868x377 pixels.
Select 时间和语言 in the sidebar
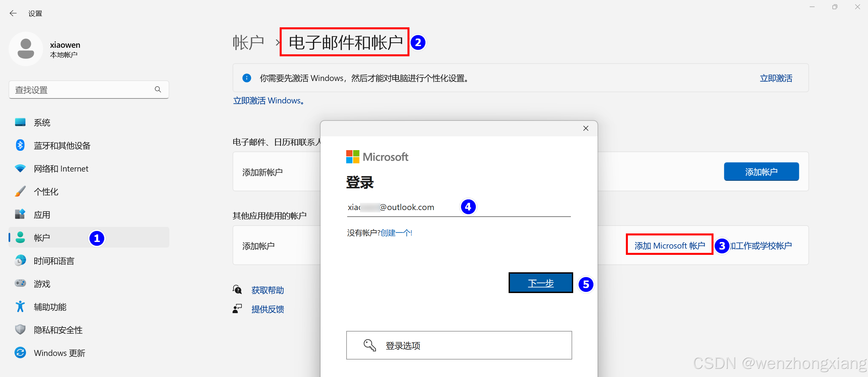coord(54,261)
